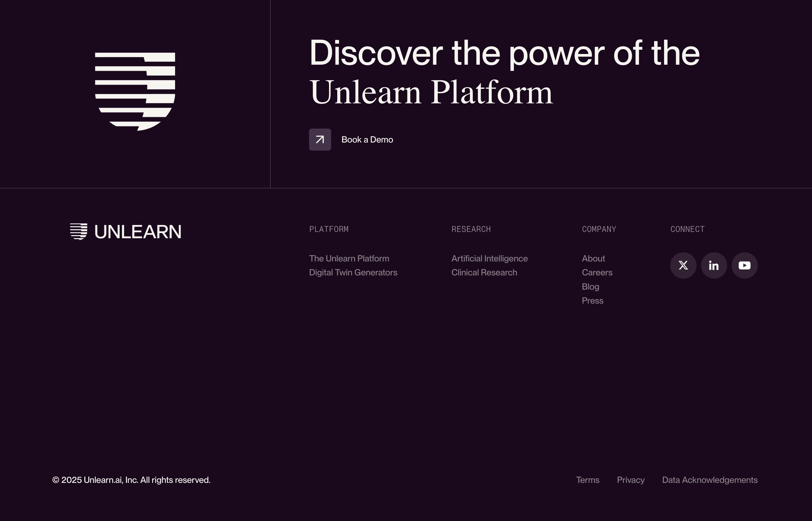Viewport: 812px width, 521px height.
Task: Open the Privacy policy link
Action: [630, 480]
